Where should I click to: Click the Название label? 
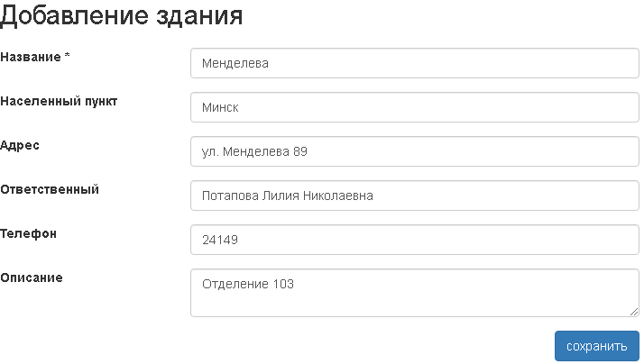tap(31, 57)
